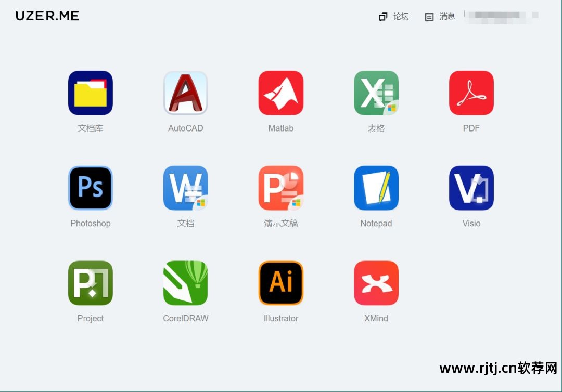Click the 演示文稿 text label

click(281, 224)
